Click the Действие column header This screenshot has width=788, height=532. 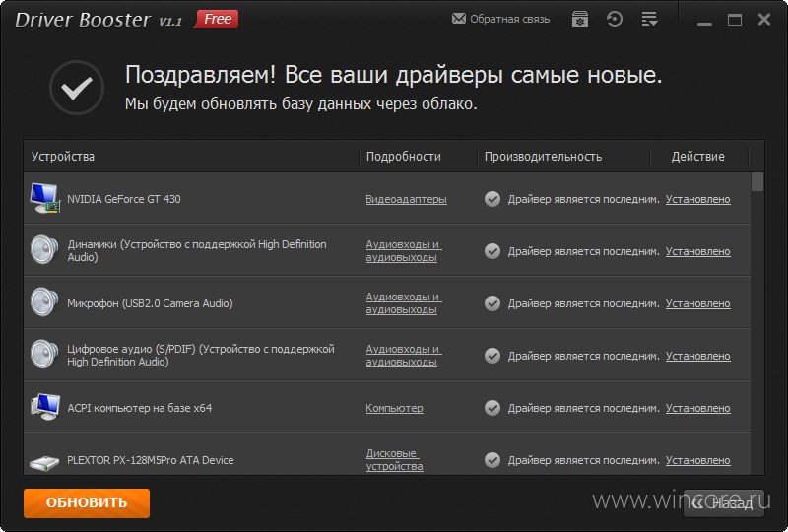coord(698,157)
